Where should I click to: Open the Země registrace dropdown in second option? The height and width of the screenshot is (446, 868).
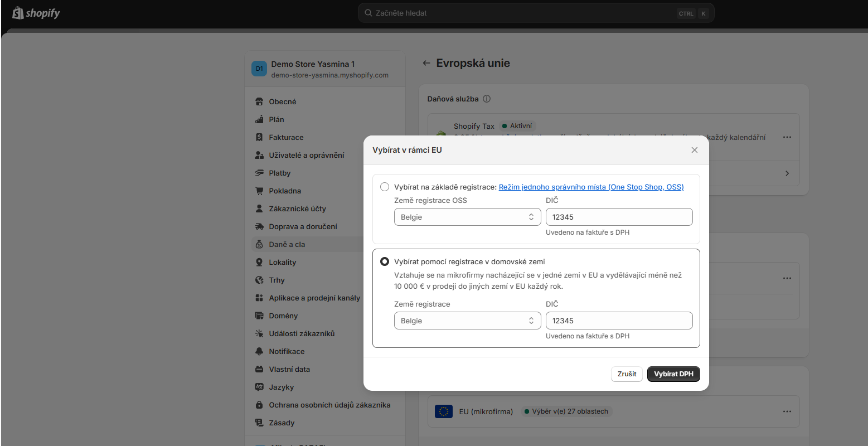[467, 321]
